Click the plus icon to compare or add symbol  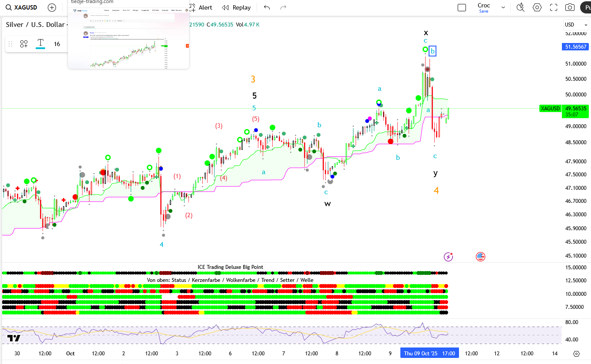[52, 7]
